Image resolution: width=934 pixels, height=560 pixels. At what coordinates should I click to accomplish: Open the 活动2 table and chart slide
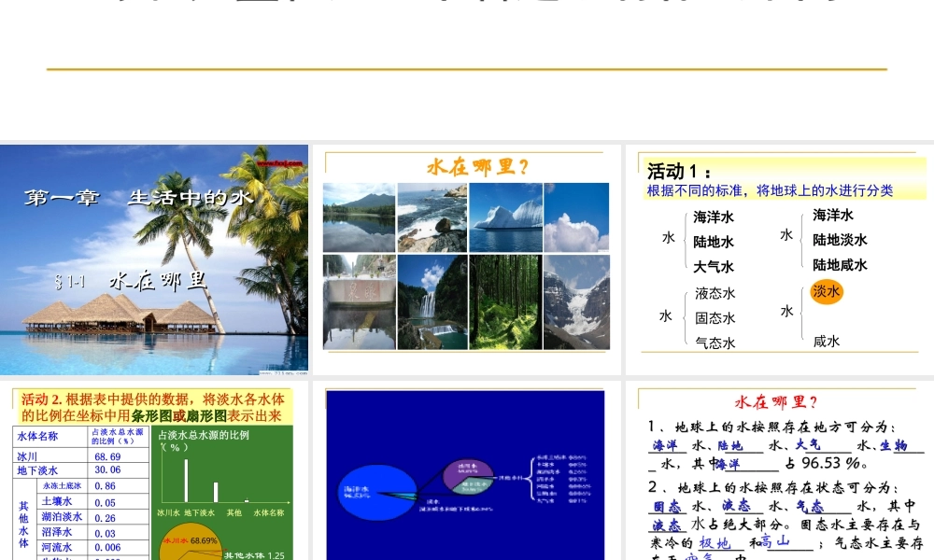(154, 470)
